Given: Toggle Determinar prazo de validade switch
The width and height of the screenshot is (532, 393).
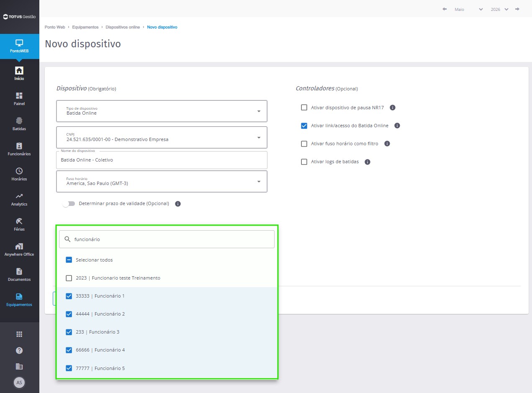Looking at the screenshot, I should (69, 204).
